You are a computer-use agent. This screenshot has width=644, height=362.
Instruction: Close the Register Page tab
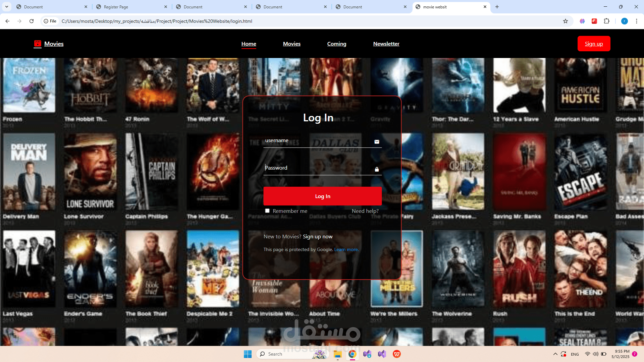[166, 7]
